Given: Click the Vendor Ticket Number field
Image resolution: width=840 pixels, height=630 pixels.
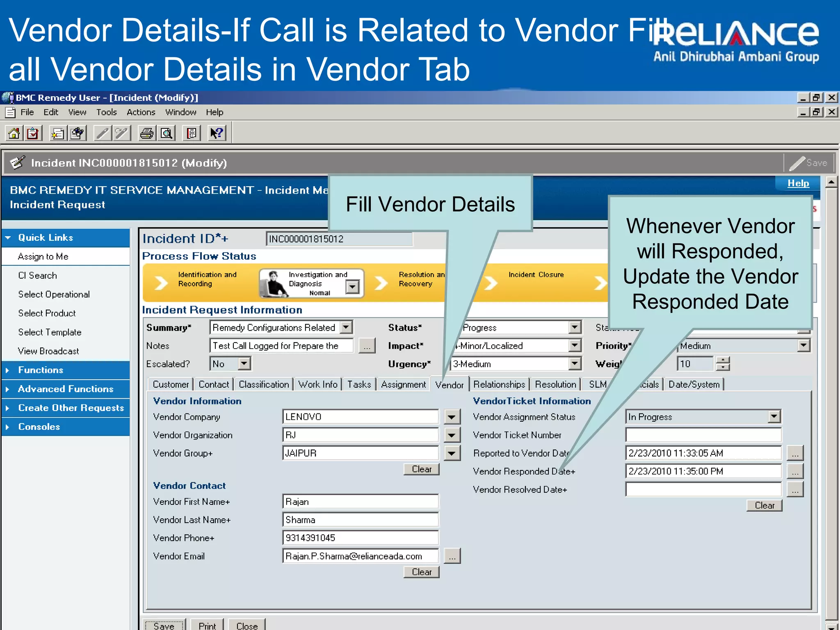Looking at the screenshot, I should coord(703,435).
